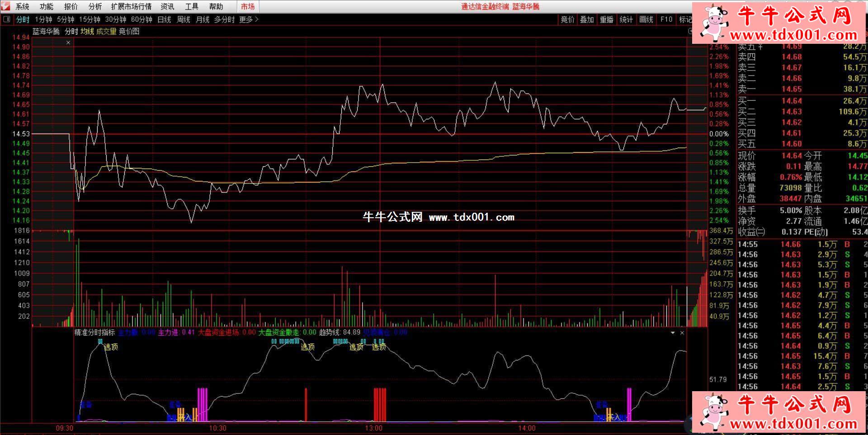Select the 60分钟 period tab

point(142,19)
